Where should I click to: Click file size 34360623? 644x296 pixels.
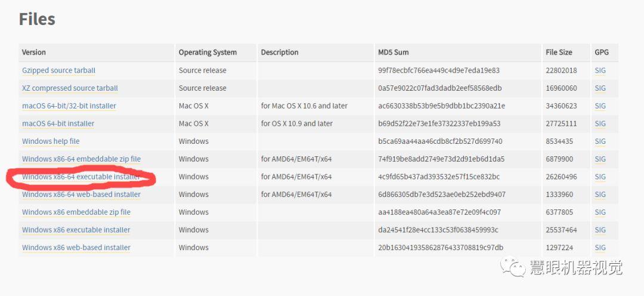[x=561, y=106]
